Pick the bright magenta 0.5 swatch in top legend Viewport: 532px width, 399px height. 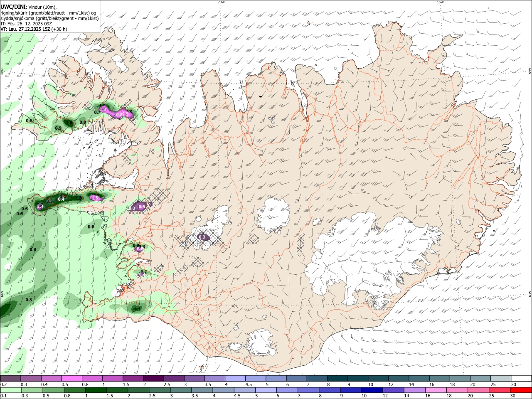click(x=71, y=379)
